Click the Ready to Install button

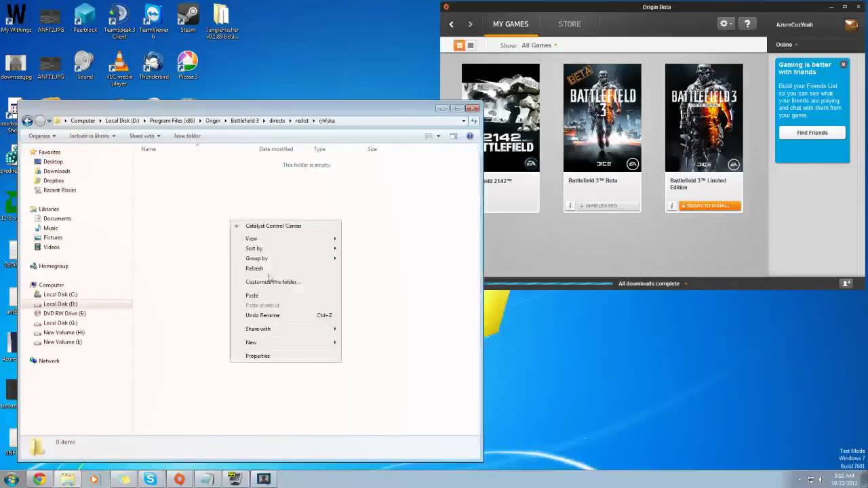(x=709, y=205)
